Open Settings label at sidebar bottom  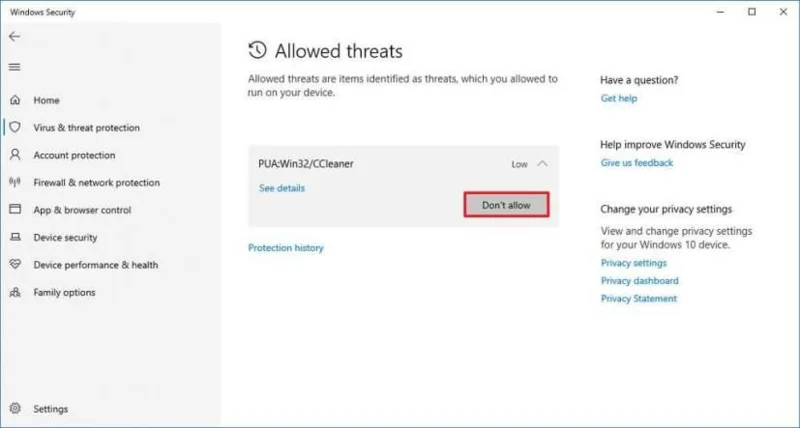click(51, 409)
